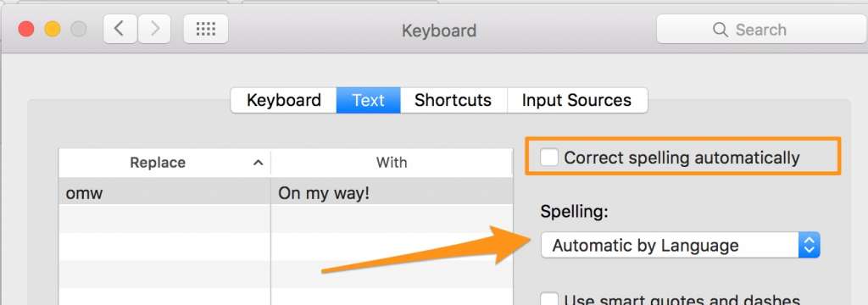Click the back navigation arrow
Screen dimensions: 868x305
(120, 29)
